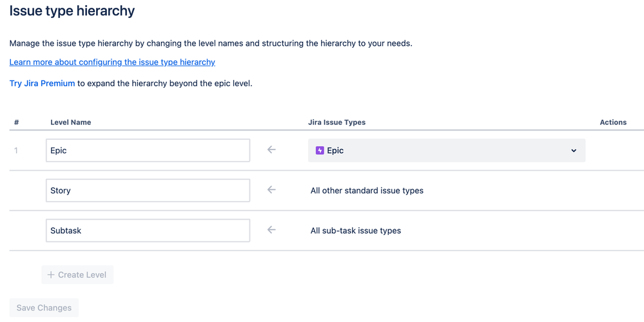Click the plus icon on Create Level
Image resolution: width=644 pixels, height=322 pixels.
tap(51, 275)
